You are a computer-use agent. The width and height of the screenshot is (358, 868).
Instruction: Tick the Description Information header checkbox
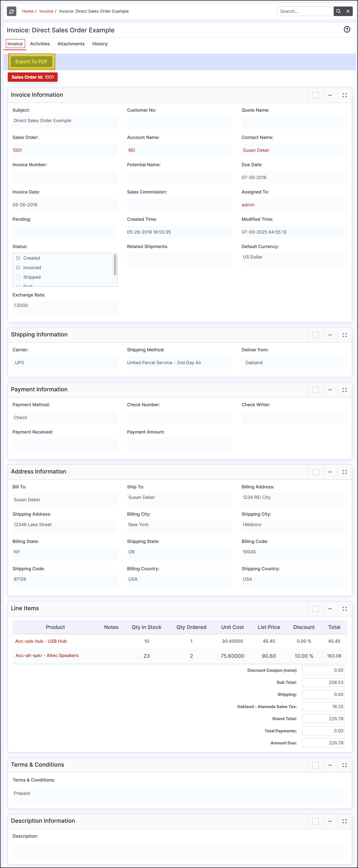pyautogui.click(x=315, y=821)
